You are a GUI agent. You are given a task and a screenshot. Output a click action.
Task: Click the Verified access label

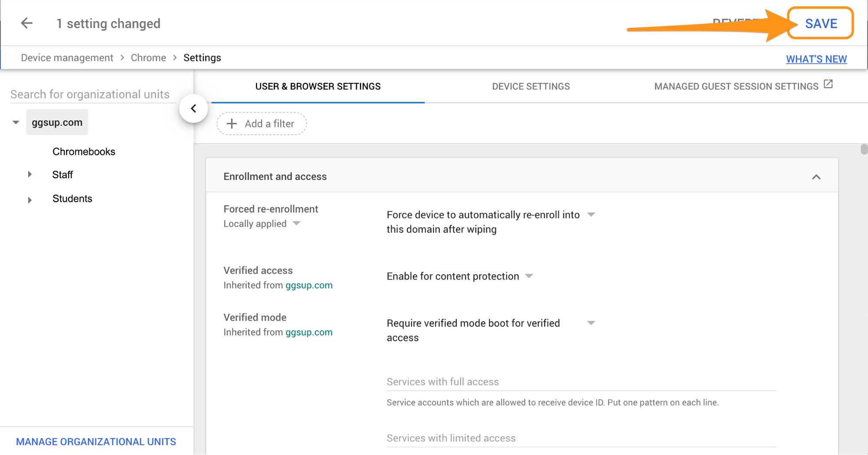258,270
